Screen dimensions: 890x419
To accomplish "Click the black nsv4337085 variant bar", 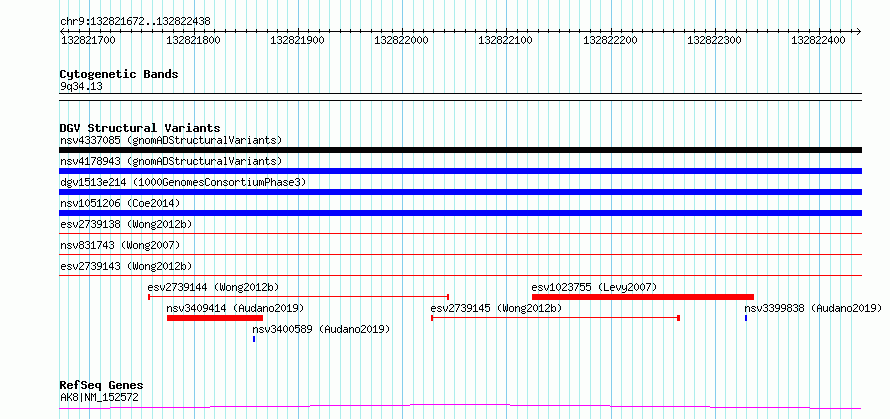I will [x=460, y=150].
